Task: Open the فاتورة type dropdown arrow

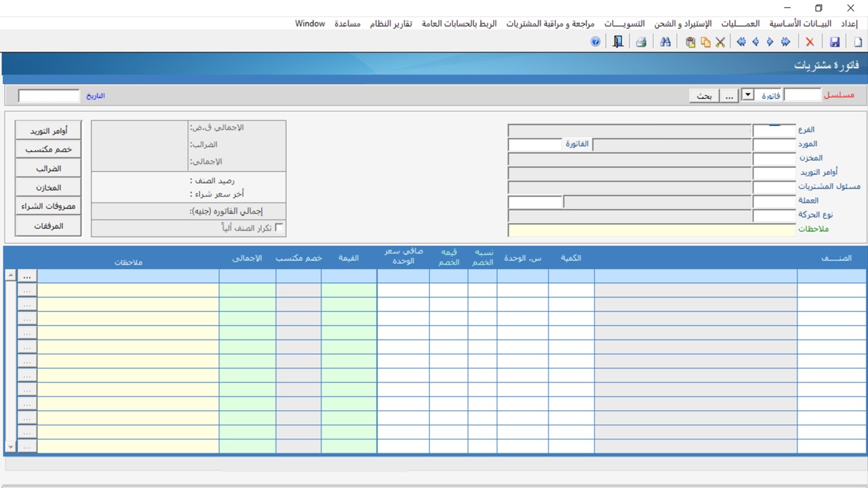Action: click(748, 96)
